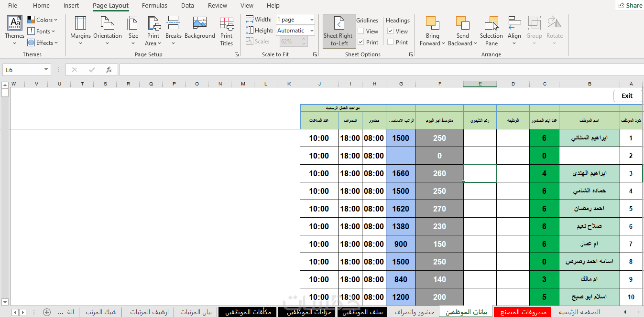The image size is (644, 317).
Task: Click the Bring Forward icon
Action: tap(433, 23)
